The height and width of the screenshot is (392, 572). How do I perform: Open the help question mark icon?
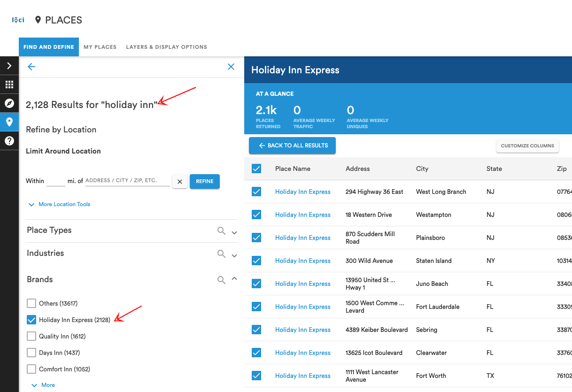9,141
